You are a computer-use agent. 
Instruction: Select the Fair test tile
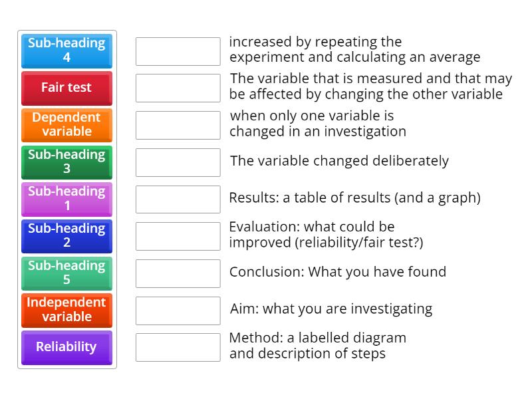pos(66,88)
